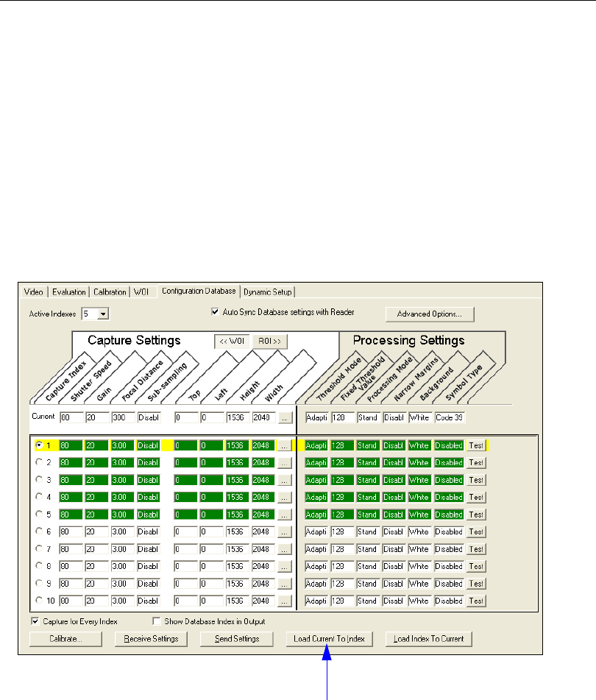Viewport: 596px width, 700px height.
Task: Click the Calibrate button
Action: pos(65,639)
